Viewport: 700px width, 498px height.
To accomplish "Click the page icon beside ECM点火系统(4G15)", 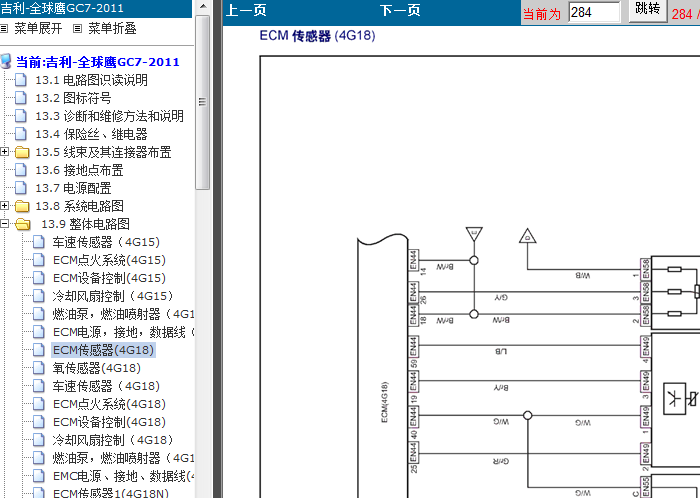I will [39, 260].
